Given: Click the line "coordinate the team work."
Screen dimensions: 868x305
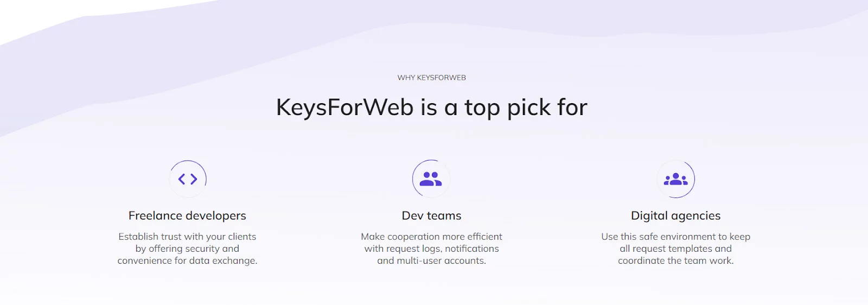Looking at the screenshot, I should [x=675, y=260].
